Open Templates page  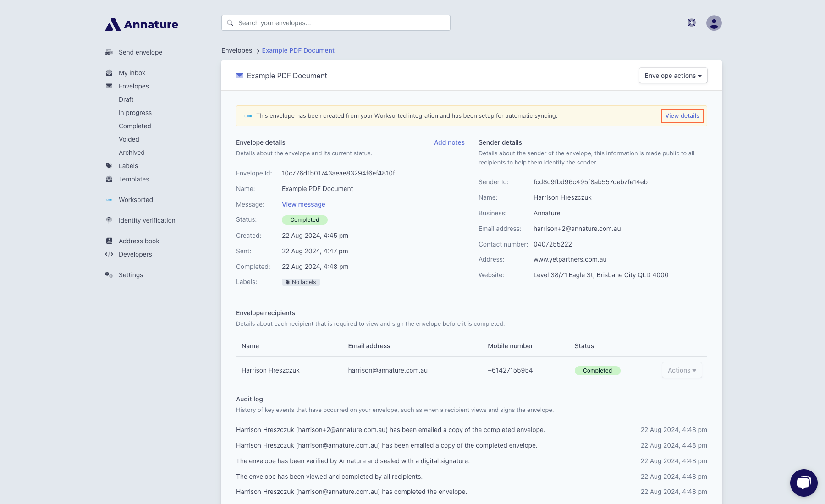coord(134,179)
